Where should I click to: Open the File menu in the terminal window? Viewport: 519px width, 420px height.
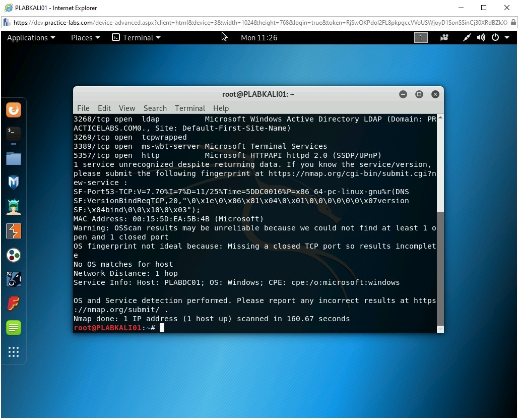pos(83,108)
